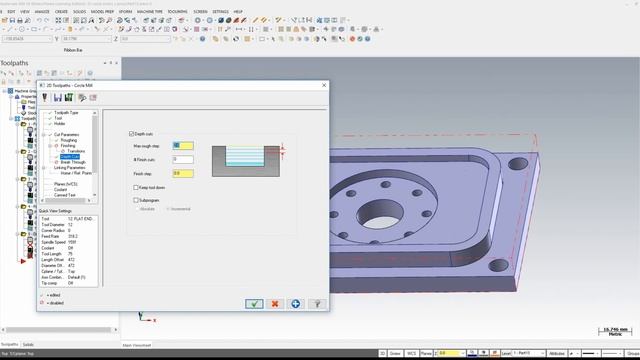640x360 pixels.
Task: Click the black and white contrast circle icon
Action: pyautogui.click(x=236, y=39)
